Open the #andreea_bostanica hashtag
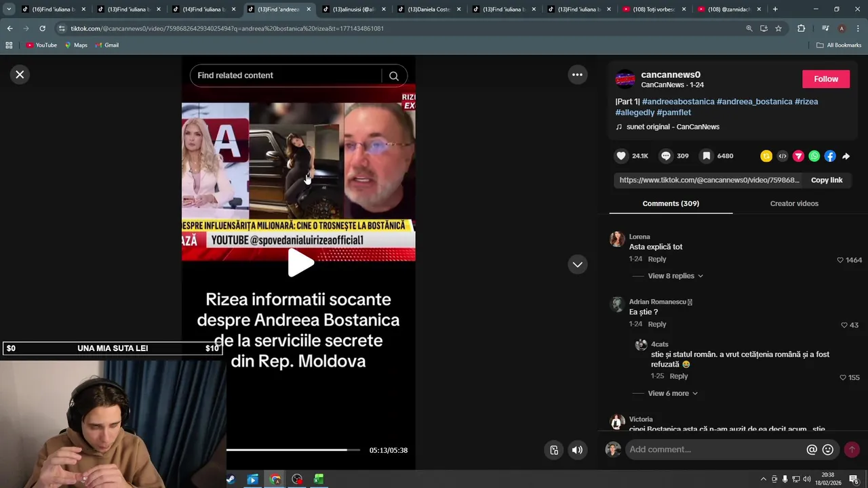 pyautogui.click(x=754, y=102)
